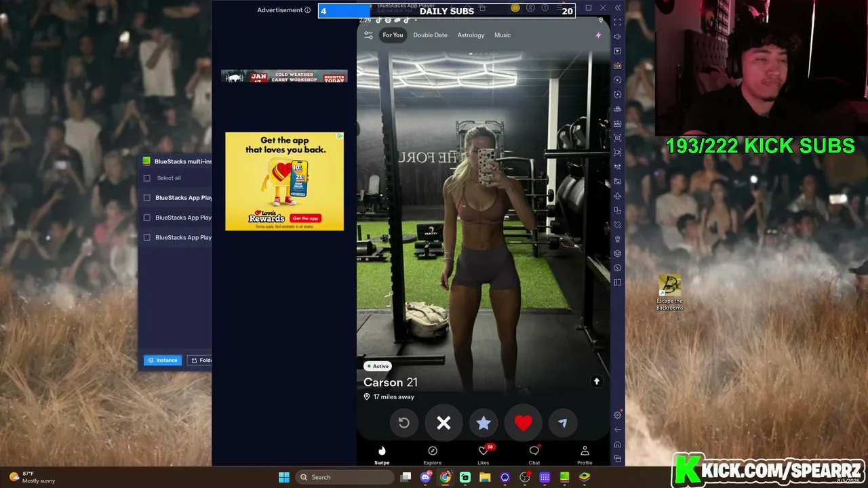Toggle fullscreen in BlueStacks sidebar
The image size is (868, 488).
(x=617, y=22)
